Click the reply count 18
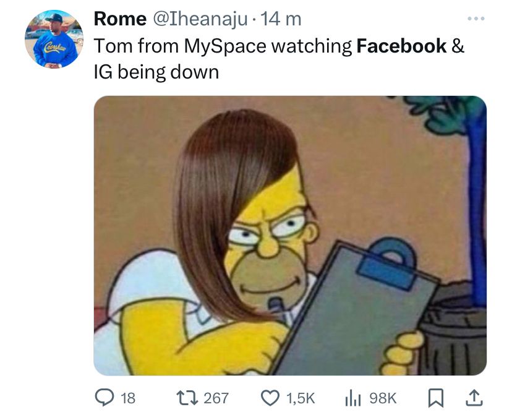The width and height of the screenshot is (512, 420). coord(127,398)
